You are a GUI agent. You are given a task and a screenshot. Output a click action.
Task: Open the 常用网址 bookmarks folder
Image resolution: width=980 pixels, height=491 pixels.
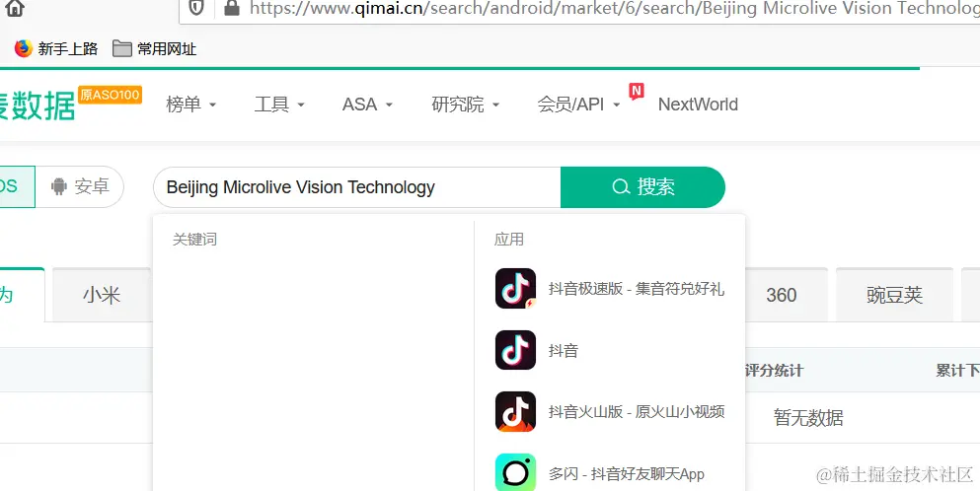pos(154,48)
